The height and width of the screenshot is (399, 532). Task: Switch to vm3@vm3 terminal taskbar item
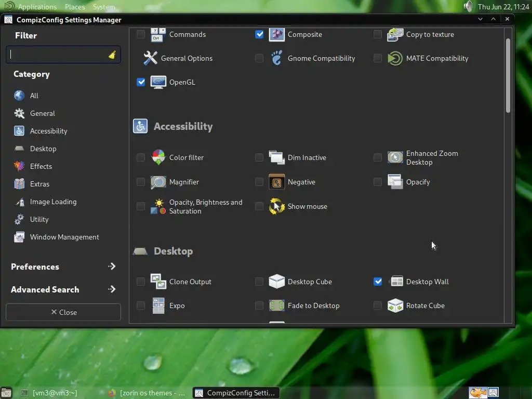coord(49,393)
